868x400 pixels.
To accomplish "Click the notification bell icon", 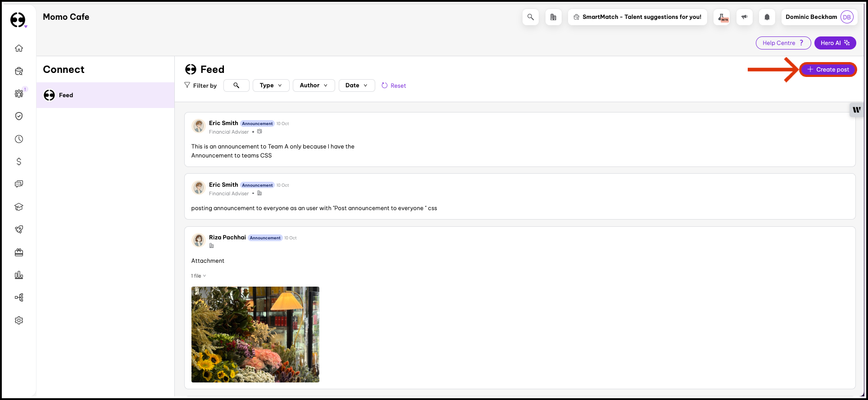I will (767, 17).
